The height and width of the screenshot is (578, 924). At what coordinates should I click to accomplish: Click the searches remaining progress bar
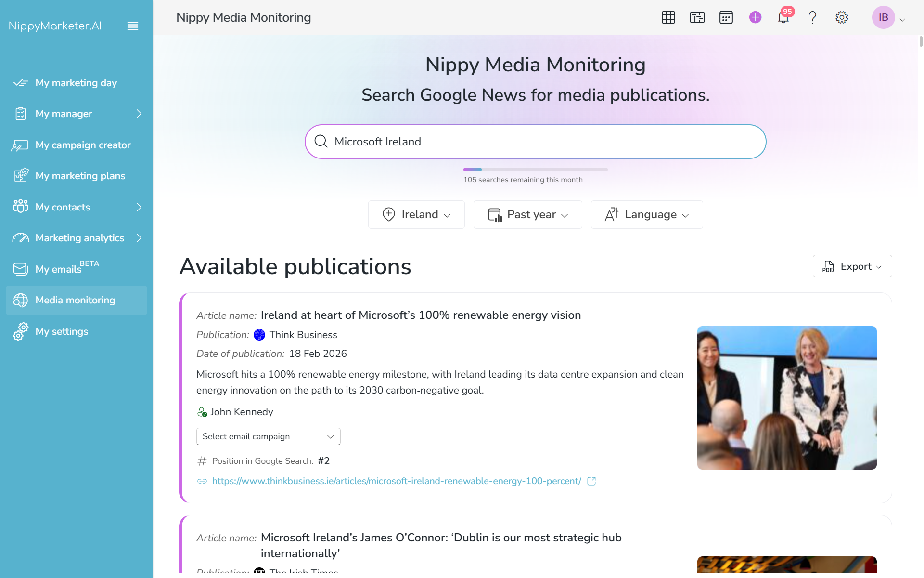(535, 170)
